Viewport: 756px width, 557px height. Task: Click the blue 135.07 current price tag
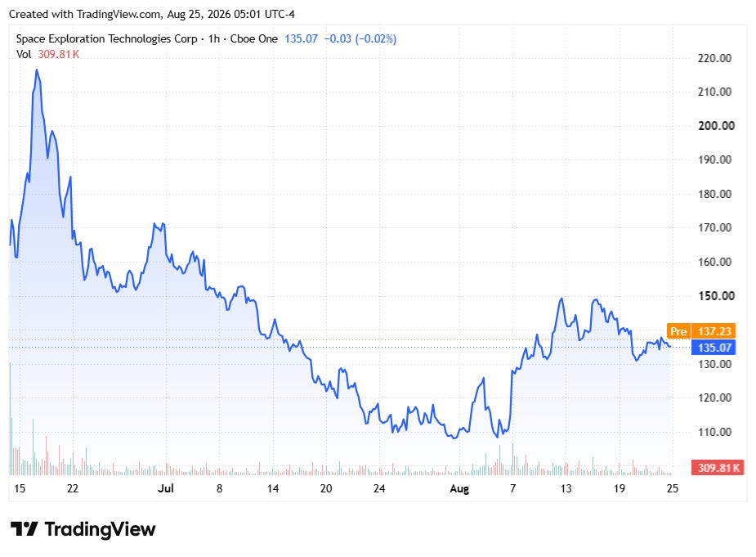pos(714,348)
